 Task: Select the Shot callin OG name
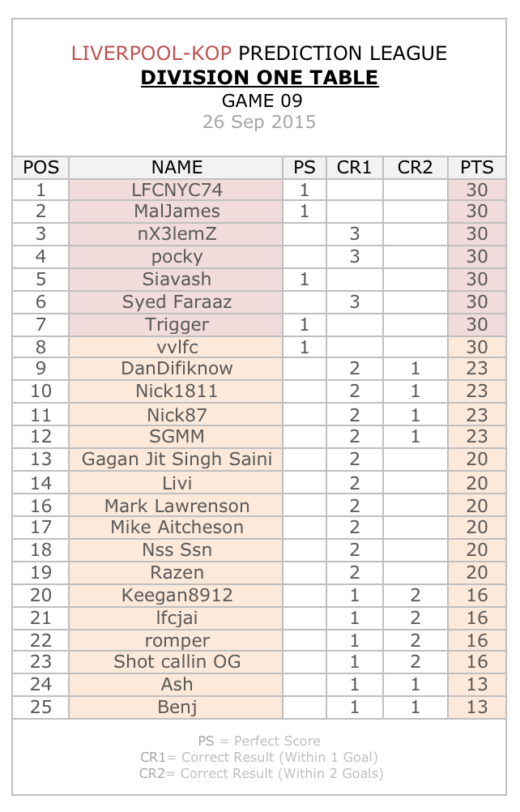(177, 662)
